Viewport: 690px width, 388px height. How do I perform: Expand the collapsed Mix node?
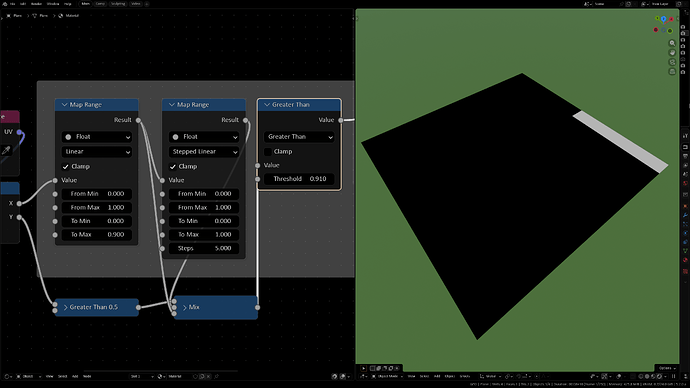[185, 307]
